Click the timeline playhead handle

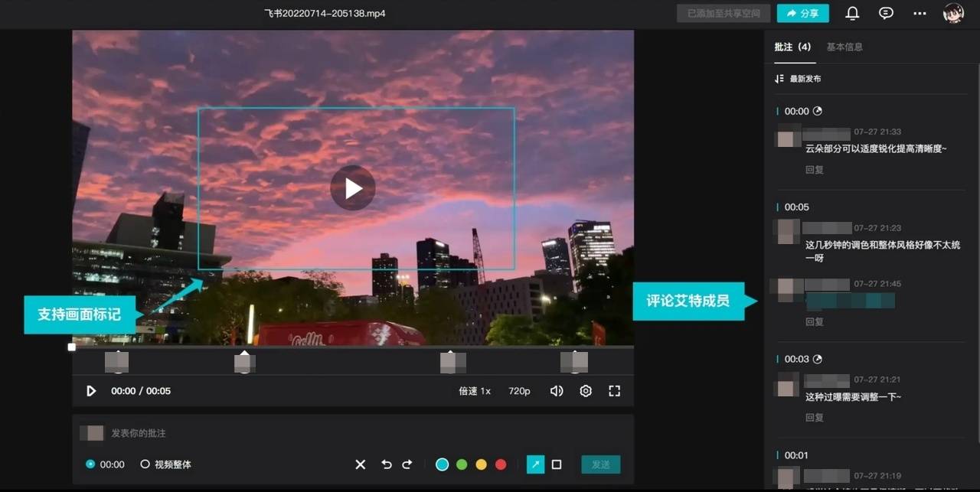pyautogui.click(x=71, y=347)
